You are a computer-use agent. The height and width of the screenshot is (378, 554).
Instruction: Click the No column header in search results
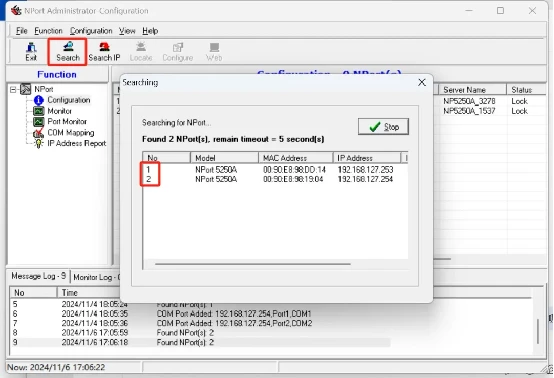click(x=166, y=158)
